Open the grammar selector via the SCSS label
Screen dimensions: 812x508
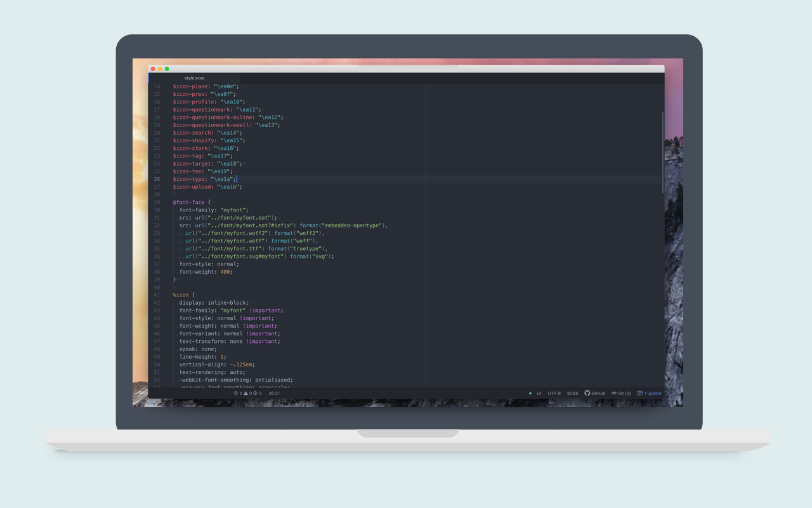572,393
